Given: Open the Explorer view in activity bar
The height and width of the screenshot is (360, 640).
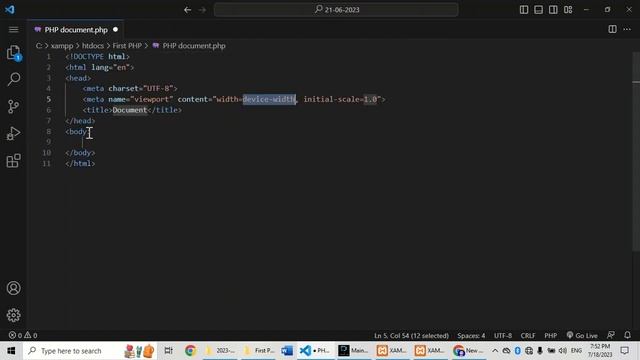Looking at the screenshot, I should coord(13,53).
